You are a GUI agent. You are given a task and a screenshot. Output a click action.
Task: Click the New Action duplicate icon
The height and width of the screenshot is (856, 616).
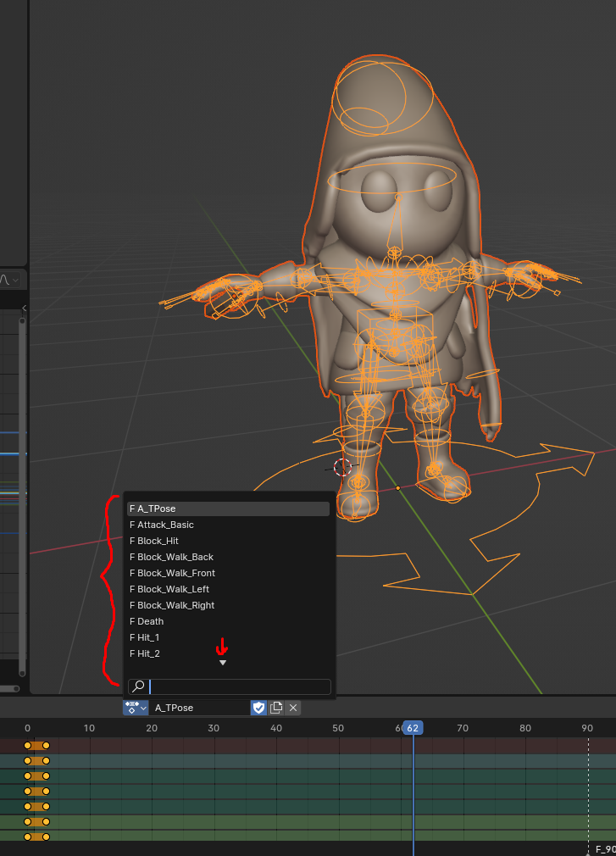tap(276, 708)
